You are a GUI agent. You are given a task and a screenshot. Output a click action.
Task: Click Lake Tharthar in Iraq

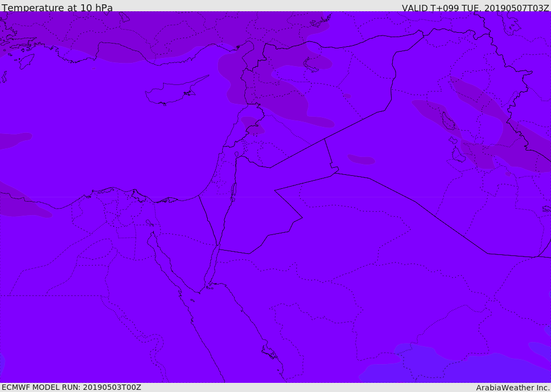(448, 120)
